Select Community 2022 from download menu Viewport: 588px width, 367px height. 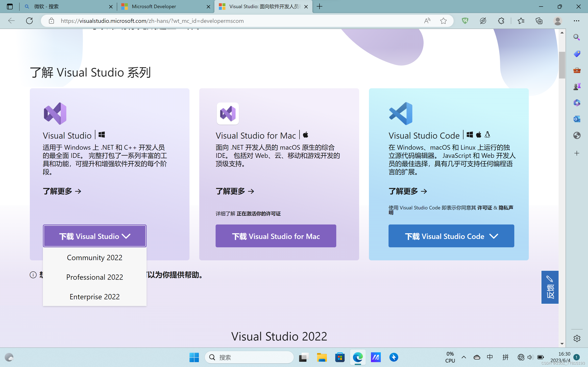point(95,258)
